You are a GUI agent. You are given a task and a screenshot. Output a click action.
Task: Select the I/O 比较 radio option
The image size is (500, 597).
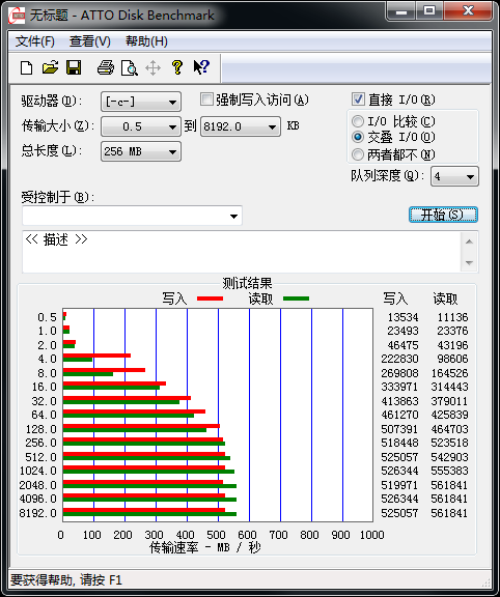(x=358, y=121)
